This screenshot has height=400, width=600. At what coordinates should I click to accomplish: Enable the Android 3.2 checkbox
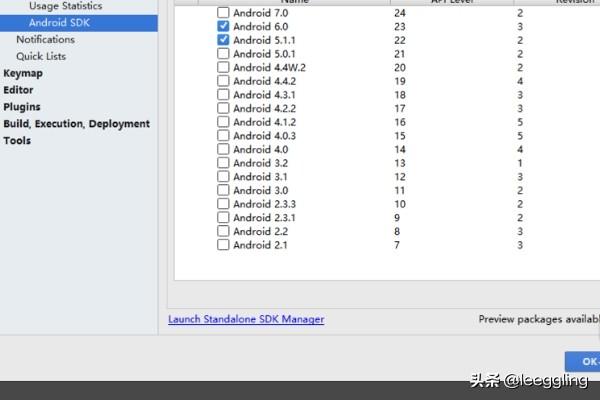[223, 163]
